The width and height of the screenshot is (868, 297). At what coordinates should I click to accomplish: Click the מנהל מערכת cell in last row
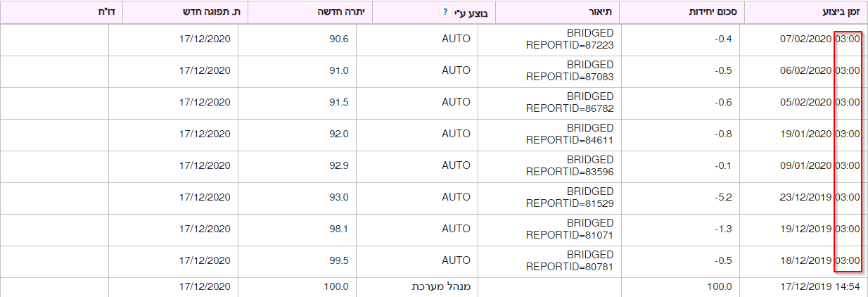(417, 287)
